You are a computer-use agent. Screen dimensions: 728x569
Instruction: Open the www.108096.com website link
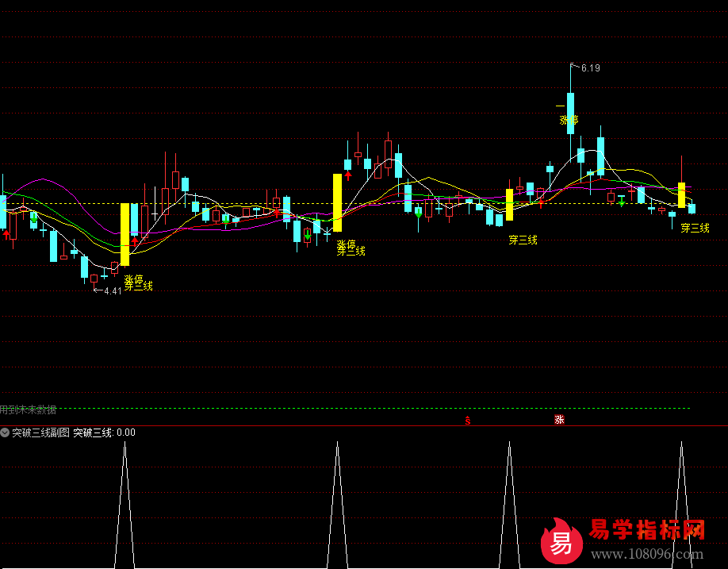[x=647, y=555]
